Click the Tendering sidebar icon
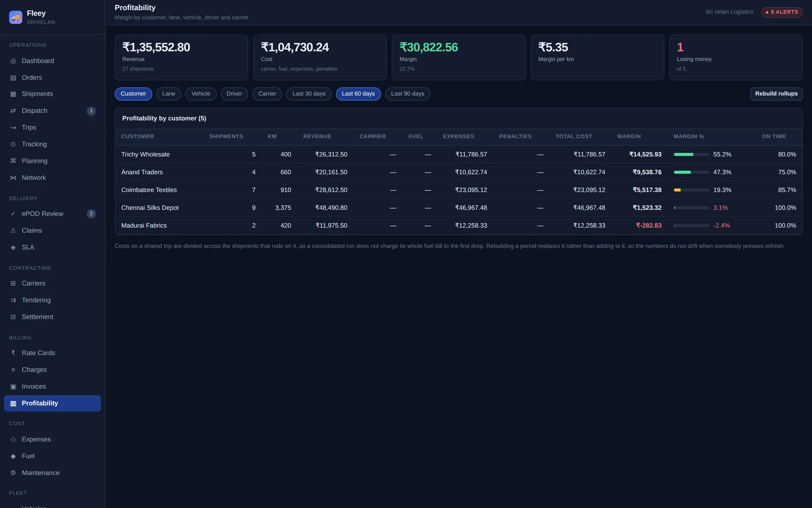812x508 pixels. point(13,300)
